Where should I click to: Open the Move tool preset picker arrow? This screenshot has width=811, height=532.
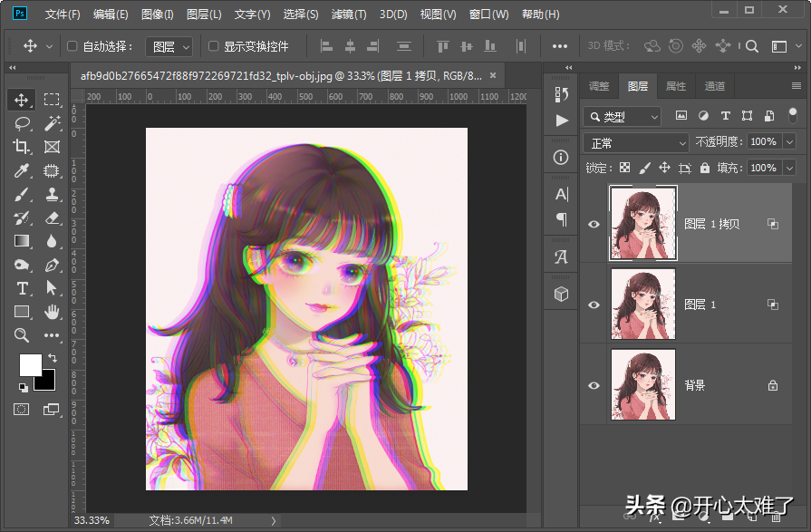click(x=49, y=46)
